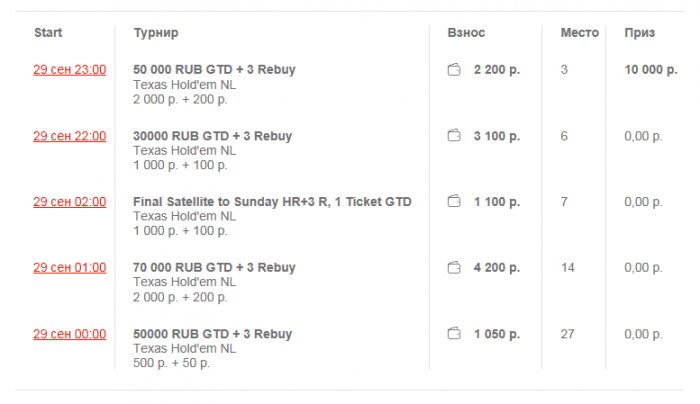Open the 29 сен 00:00 tournament link

coord(69,334)
